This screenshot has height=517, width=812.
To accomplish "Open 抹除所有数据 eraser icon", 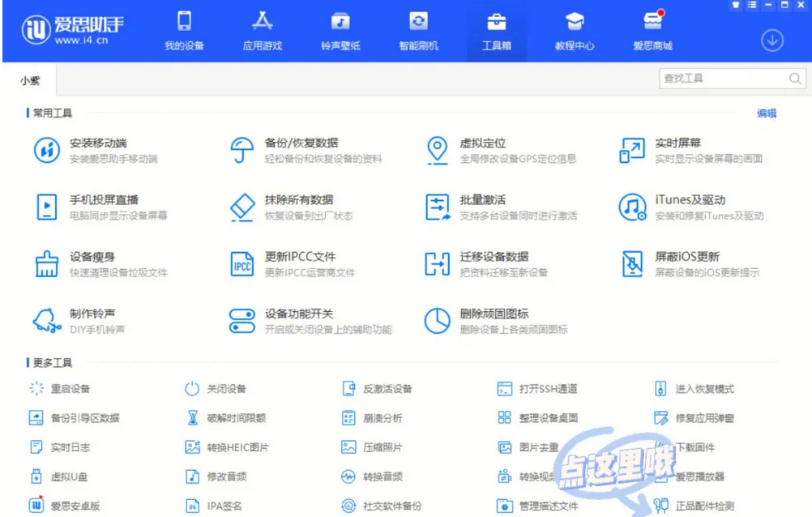I will (241, 207).
